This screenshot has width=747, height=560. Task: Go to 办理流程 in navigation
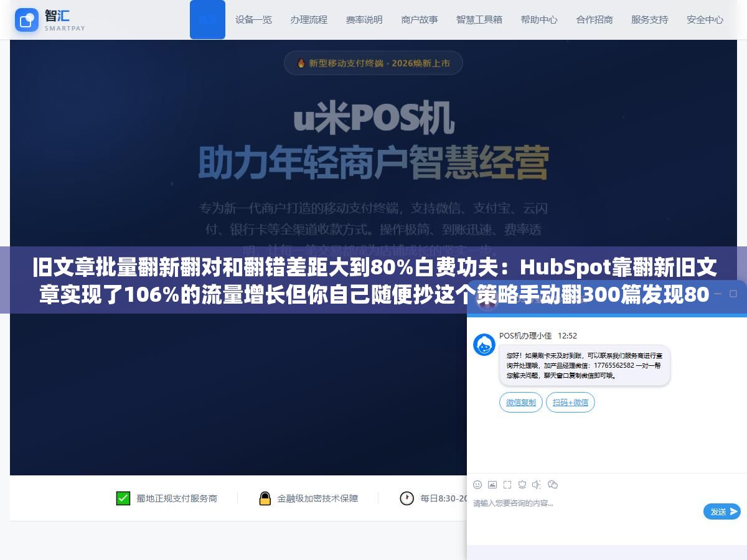point(309,20)
